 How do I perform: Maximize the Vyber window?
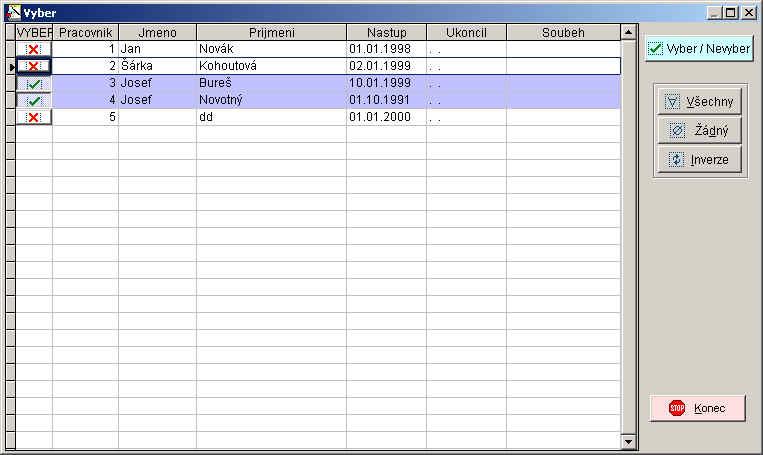pos(731,13)
